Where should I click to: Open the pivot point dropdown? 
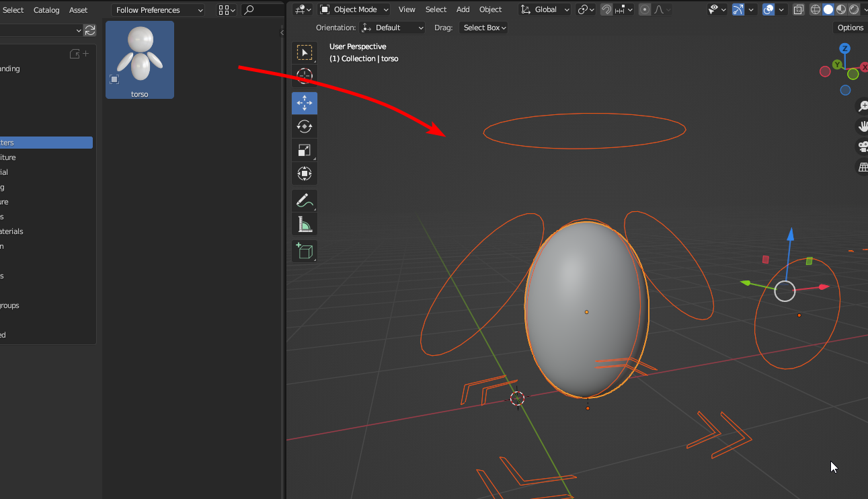point(585,9)
